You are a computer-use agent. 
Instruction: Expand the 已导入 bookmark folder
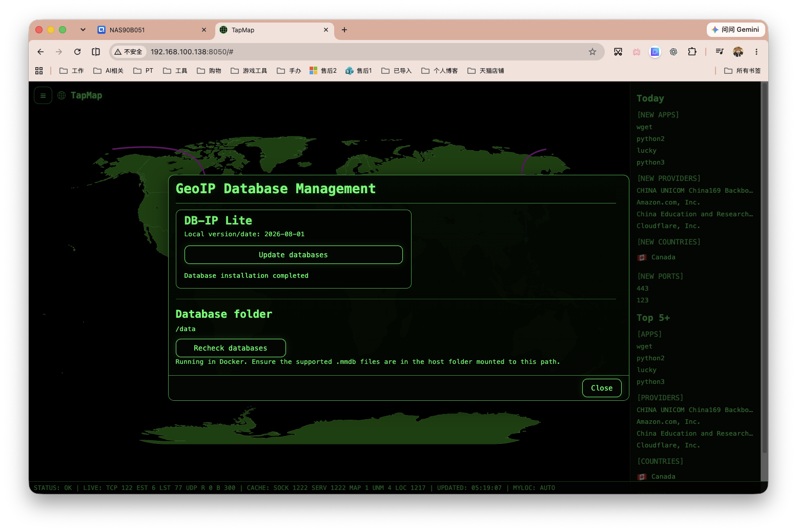[397, 71]
